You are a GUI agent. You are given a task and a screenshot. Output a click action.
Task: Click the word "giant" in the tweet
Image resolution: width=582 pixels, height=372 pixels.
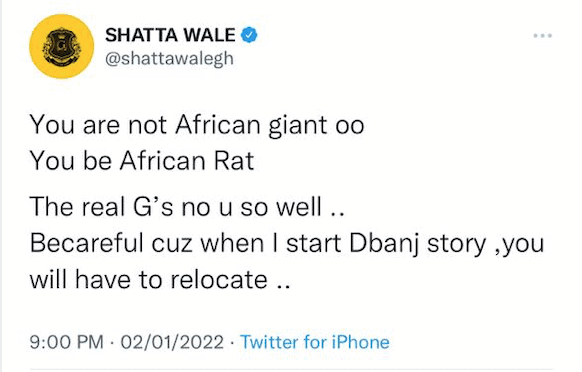(298, 126)
